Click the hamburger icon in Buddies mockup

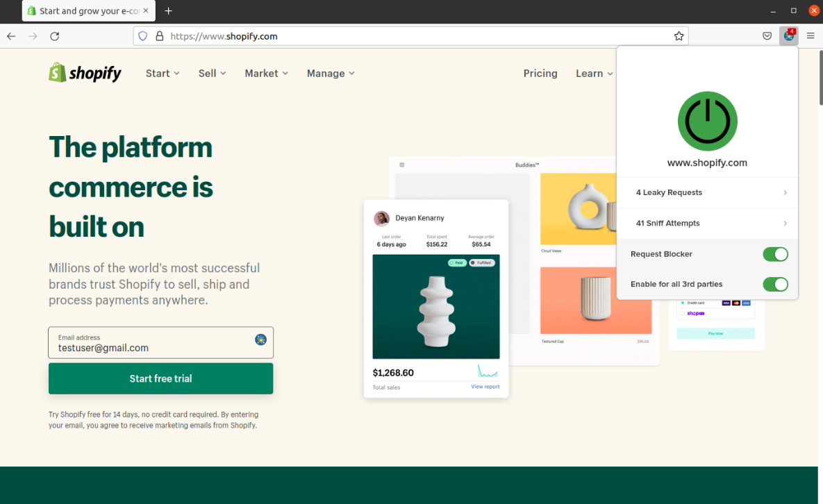pyautogui.click(x=401, y=165)
